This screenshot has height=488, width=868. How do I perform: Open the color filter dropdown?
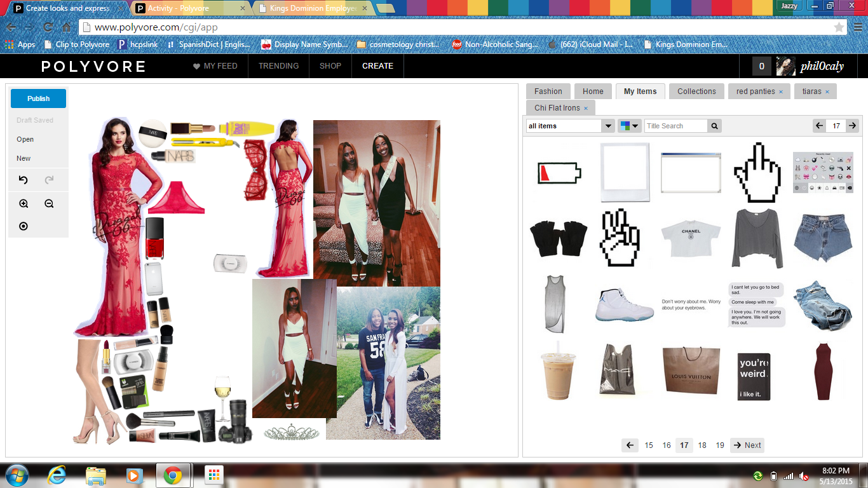pyautogui.click(x=629, y=126)
